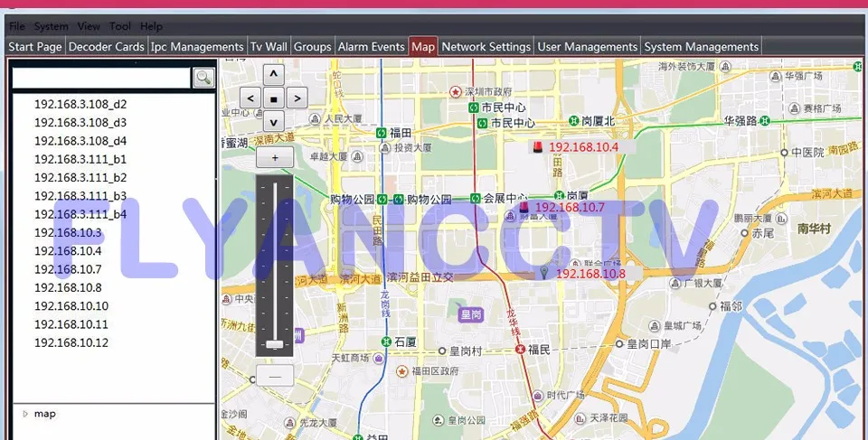Click the 福田 metro station marker

(381, 133)
